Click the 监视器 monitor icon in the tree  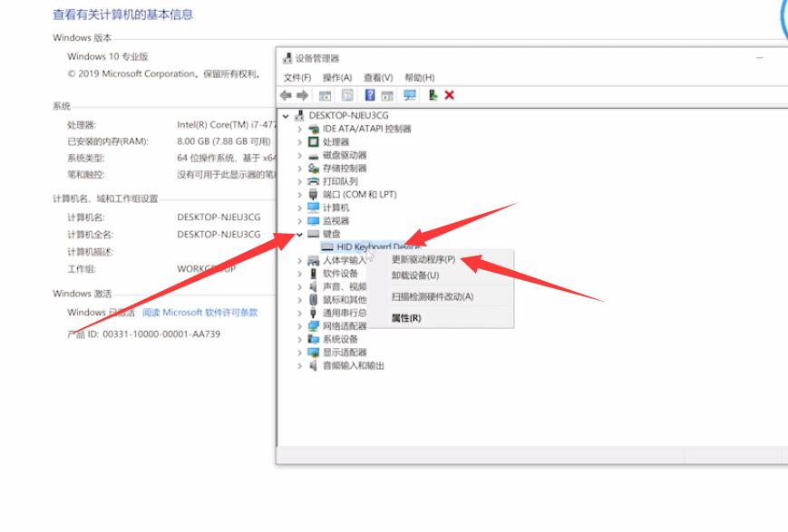(x=313, y=220)
